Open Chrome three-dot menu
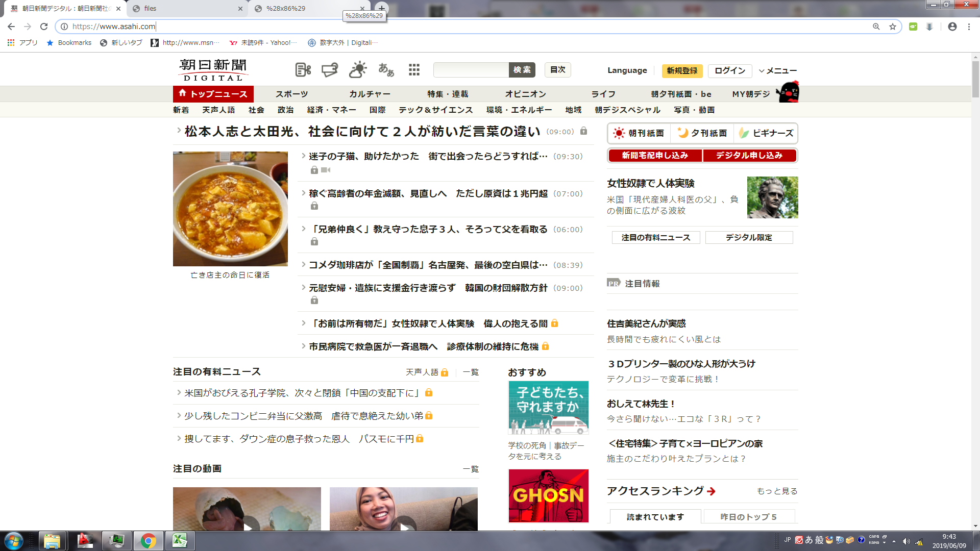 (x=969, y=27)
